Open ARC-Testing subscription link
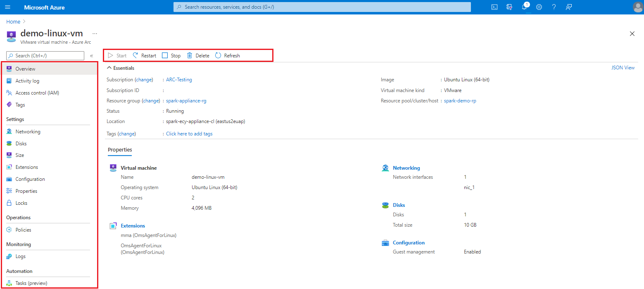Screen dimensions: 644x289 click(179, 80)
